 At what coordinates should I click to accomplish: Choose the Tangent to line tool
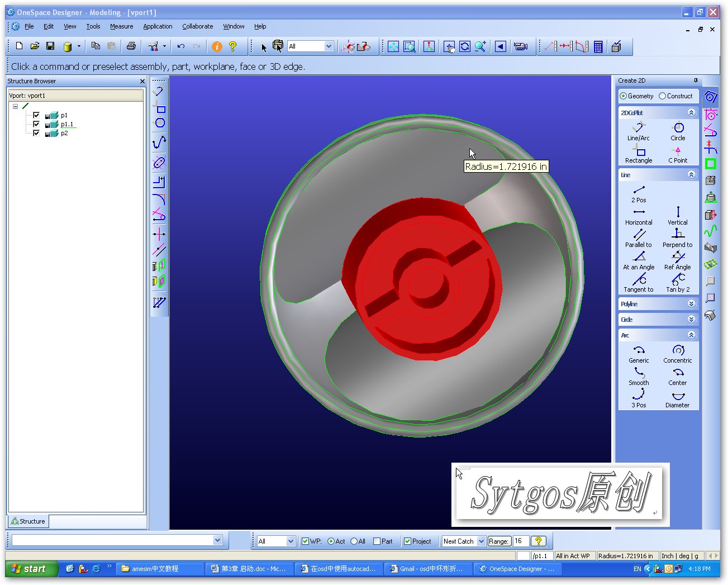coord(639,283)
